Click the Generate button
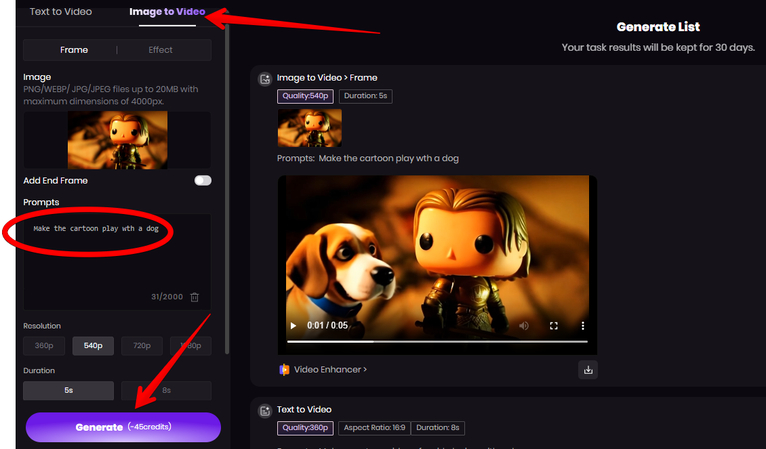This screenshot has height=449, width=766. click(x=123, y=427)
